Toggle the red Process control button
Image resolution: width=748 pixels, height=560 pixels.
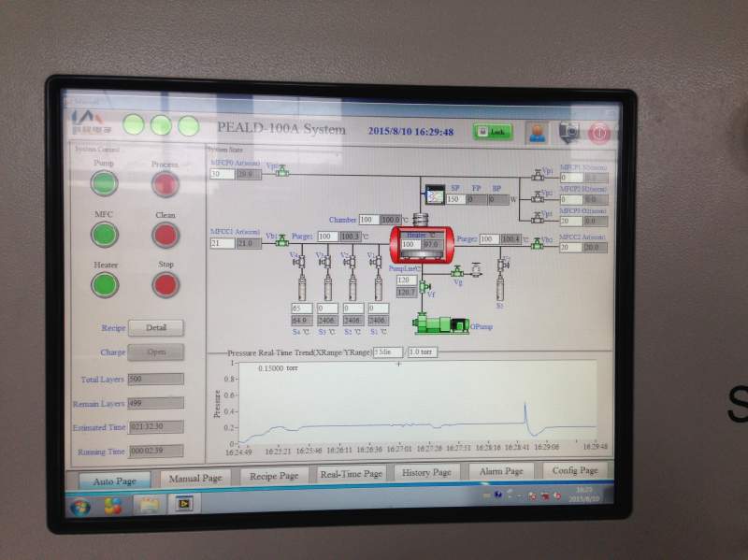(165, 184)
